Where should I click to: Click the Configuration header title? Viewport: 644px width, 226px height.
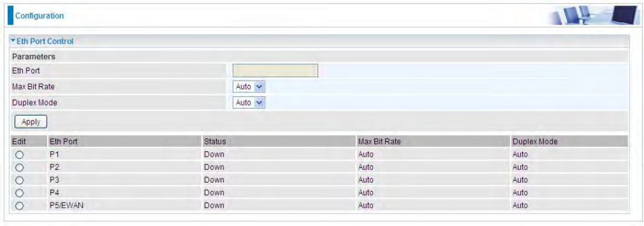pos(39,16)
